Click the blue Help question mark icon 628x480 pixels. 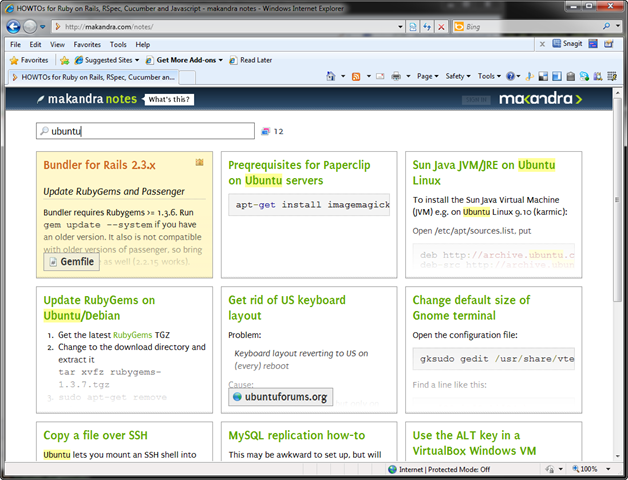point(510,76)
